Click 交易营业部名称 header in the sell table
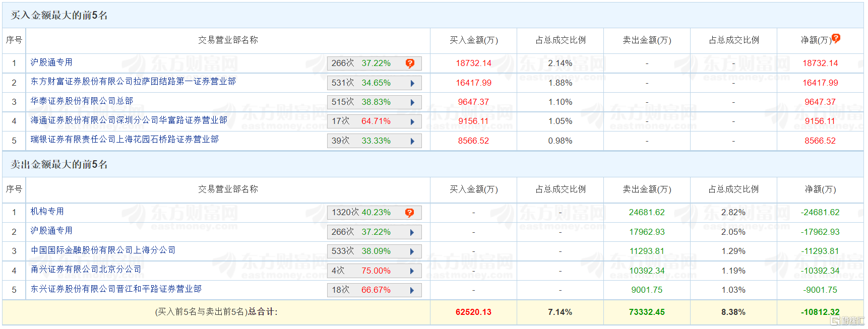 (x=228, y=189)
